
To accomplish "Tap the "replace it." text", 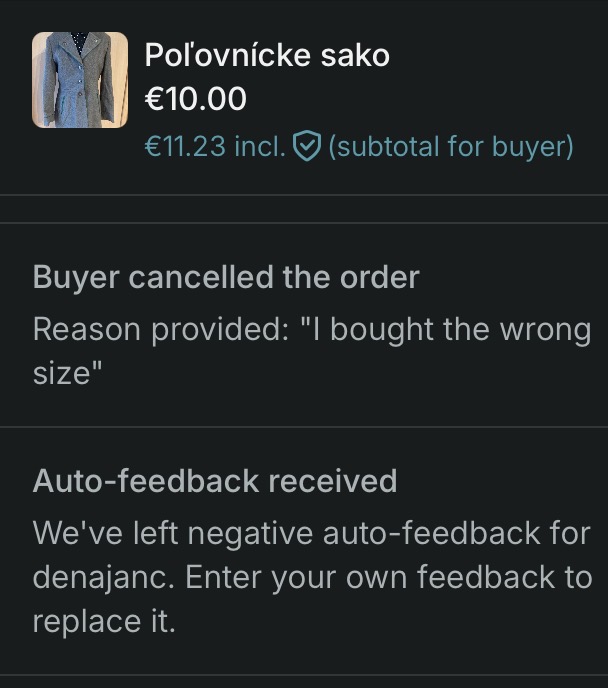I will 104,622.
